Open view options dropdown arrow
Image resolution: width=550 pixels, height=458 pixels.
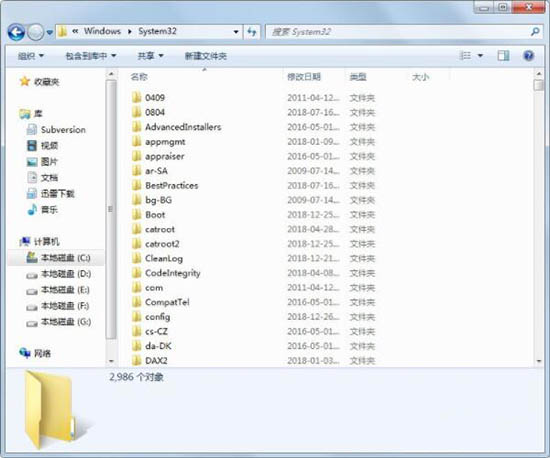point(481,55)
